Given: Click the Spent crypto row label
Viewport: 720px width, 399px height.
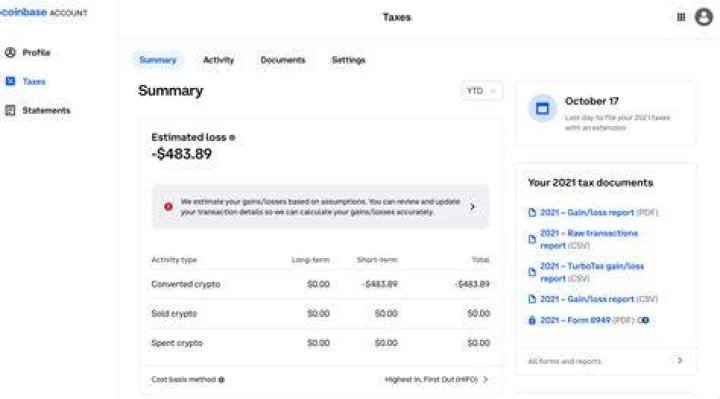Looking at the screenshot, I should tap(177, 343).
